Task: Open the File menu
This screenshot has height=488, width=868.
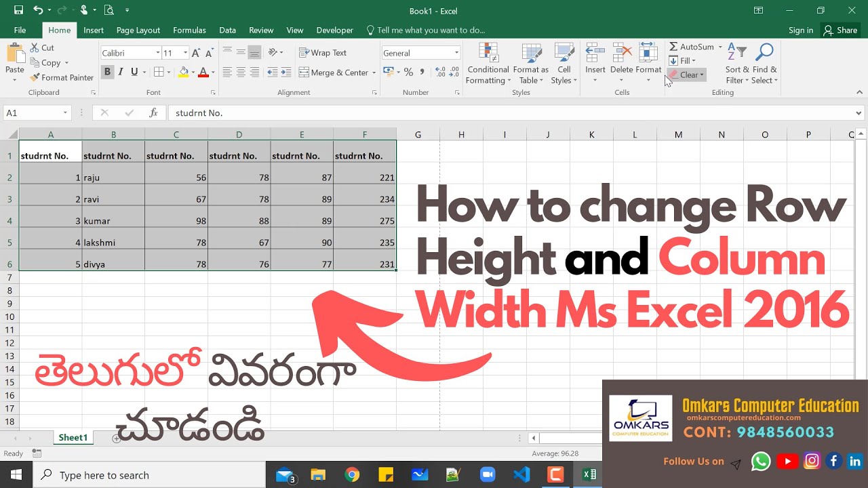Action: 20,30
